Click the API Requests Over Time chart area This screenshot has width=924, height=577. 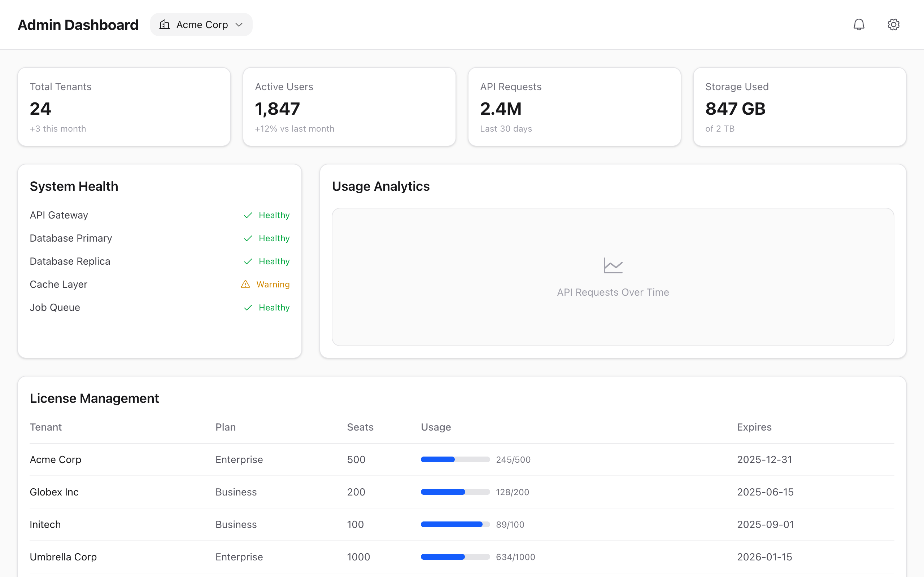(x=613, y=277)
